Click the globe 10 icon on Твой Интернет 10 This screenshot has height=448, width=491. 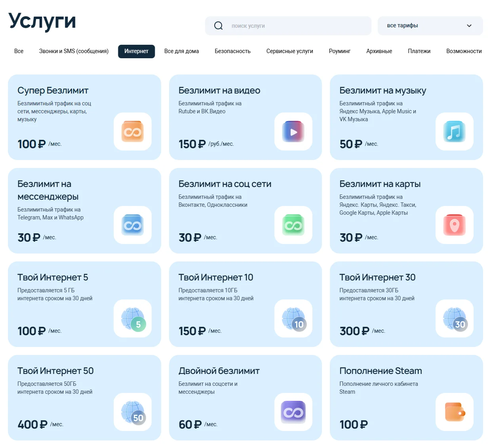pos(293,318)
